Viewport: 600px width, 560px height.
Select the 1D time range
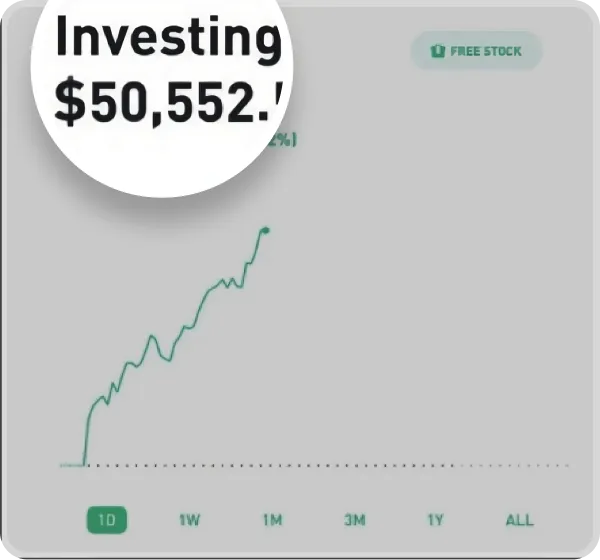coord(107,520)
